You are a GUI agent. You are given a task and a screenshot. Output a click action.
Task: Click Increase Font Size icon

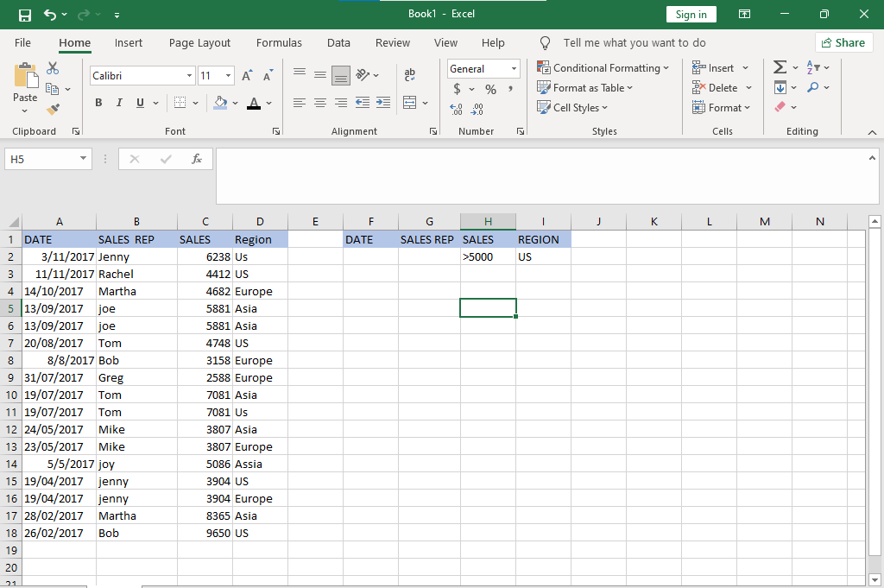247,76
